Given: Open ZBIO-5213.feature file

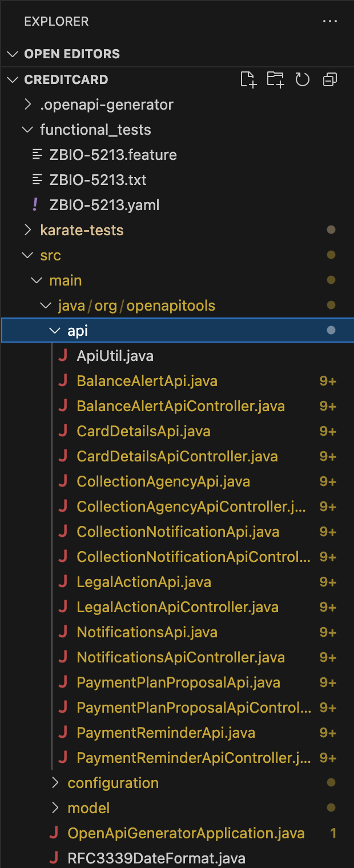Looking at the screenshot, I should point(127,154).
